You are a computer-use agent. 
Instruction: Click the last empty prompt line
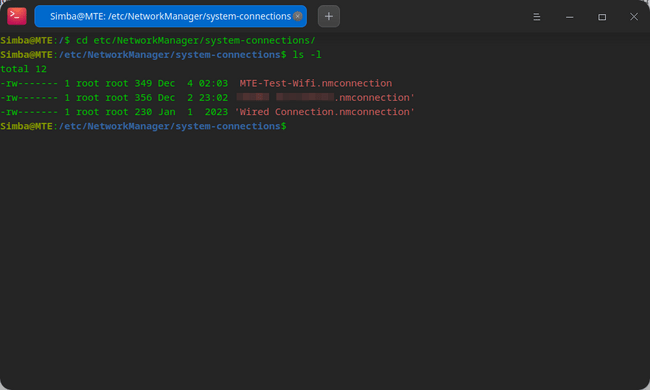pos(143,126)
